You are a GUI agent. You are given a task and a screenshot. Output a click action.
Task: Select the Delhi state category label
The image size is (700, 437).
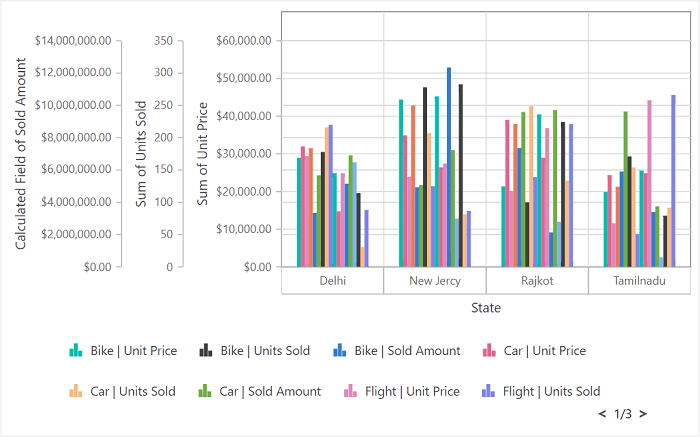pyautogui.click(x=333, y=281)
